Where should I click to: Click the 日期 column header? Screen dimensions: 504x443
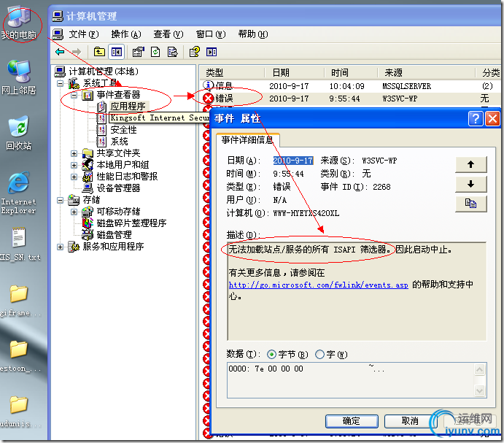pos(294,73)
